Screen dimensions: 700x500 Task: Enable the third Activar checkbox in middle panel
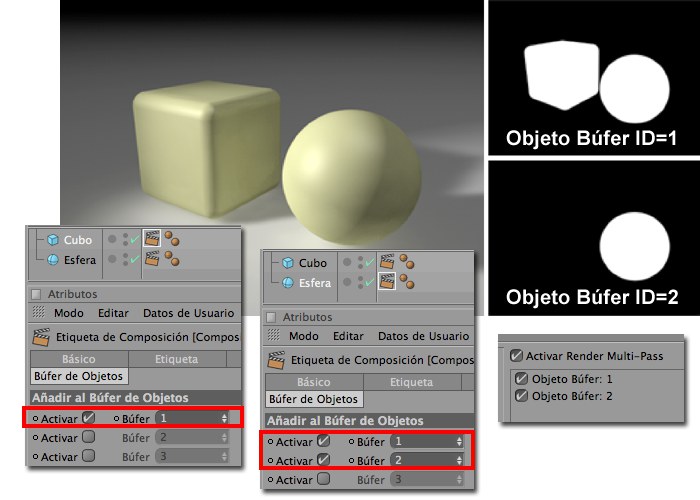[x=322, y=480]
